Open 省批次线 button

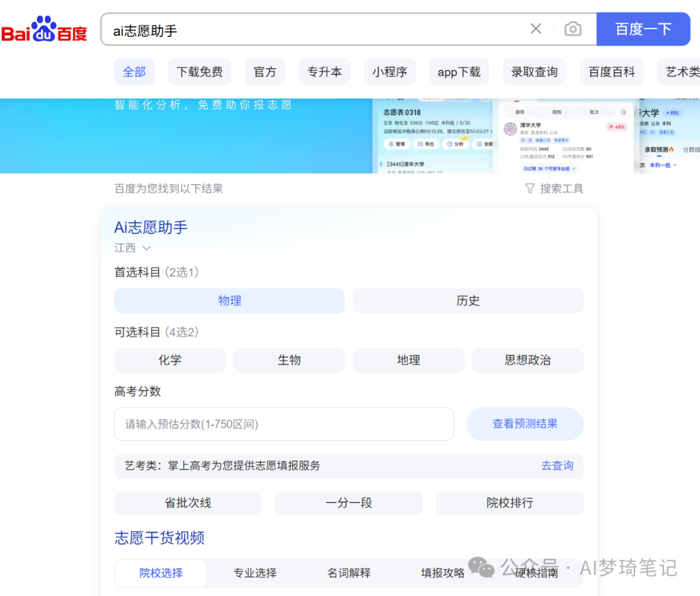point(188,503)
